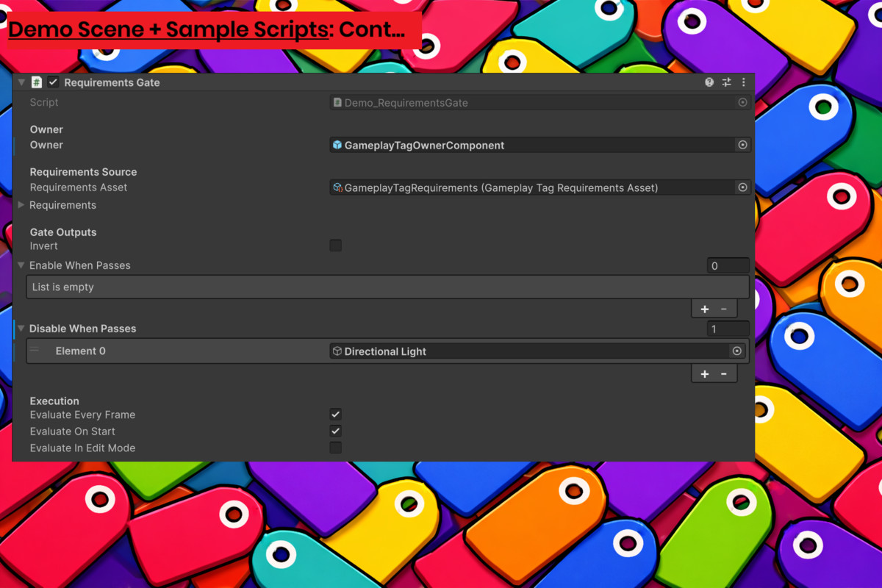Open the three-dot component context menu
Viewport: 882px width, 588px height.
click(x=743, y=82)
